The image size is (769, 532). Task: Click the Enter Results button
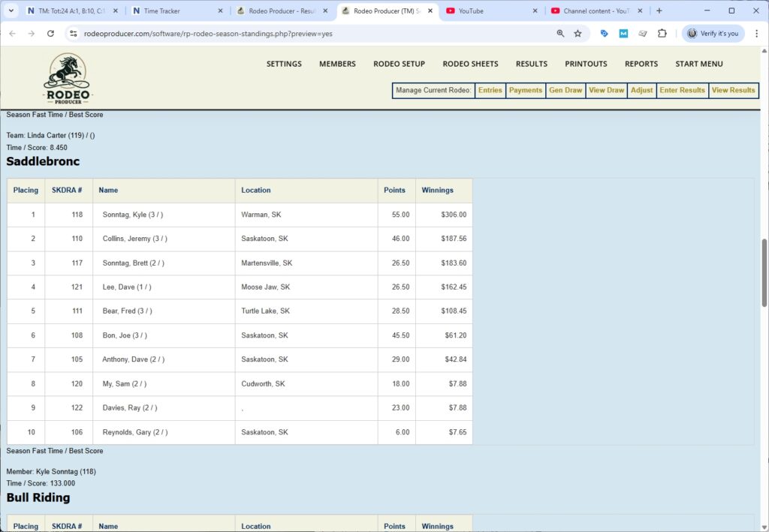pos(682,90)
